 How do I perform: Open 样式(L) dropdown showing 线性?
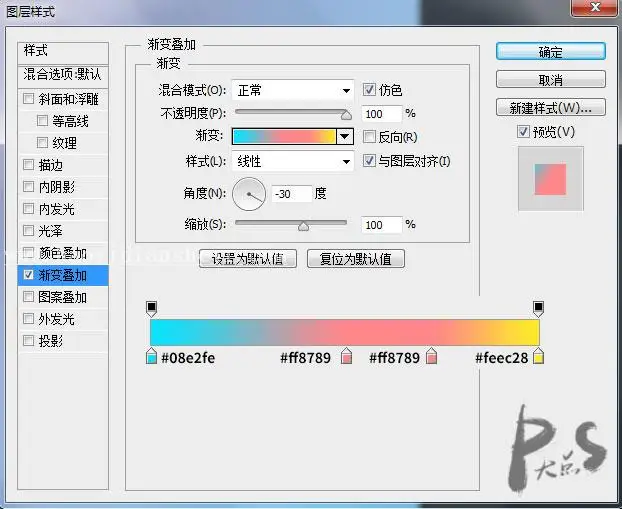[x=293, y=161]
